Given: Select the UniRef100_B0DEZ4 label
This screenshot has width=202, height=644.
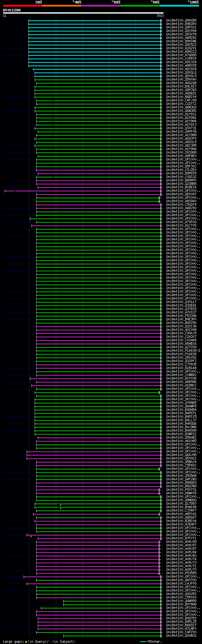Looking at the screenshot, I should coord(181,187).
